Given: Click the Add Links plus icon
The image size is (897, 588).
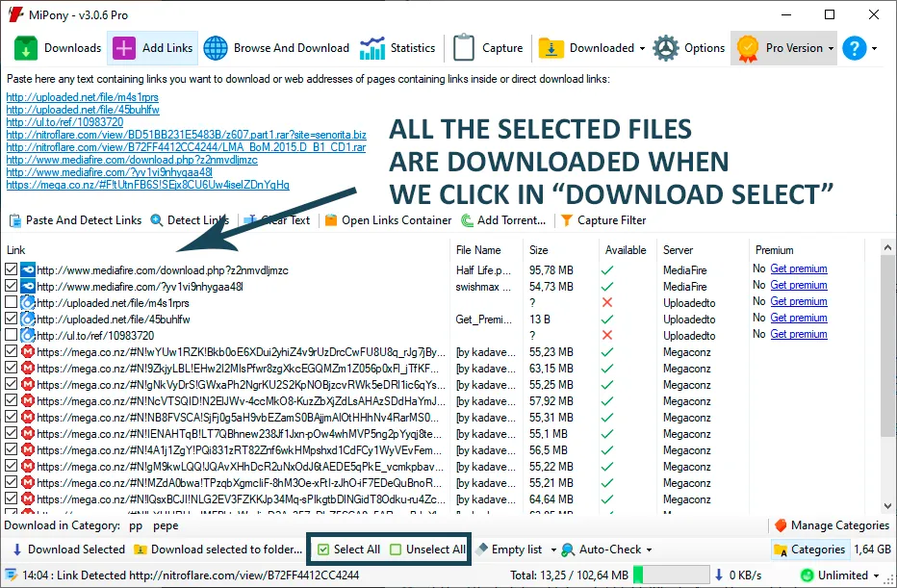Looking at the screenshot, I should click(x=124, y=48).
